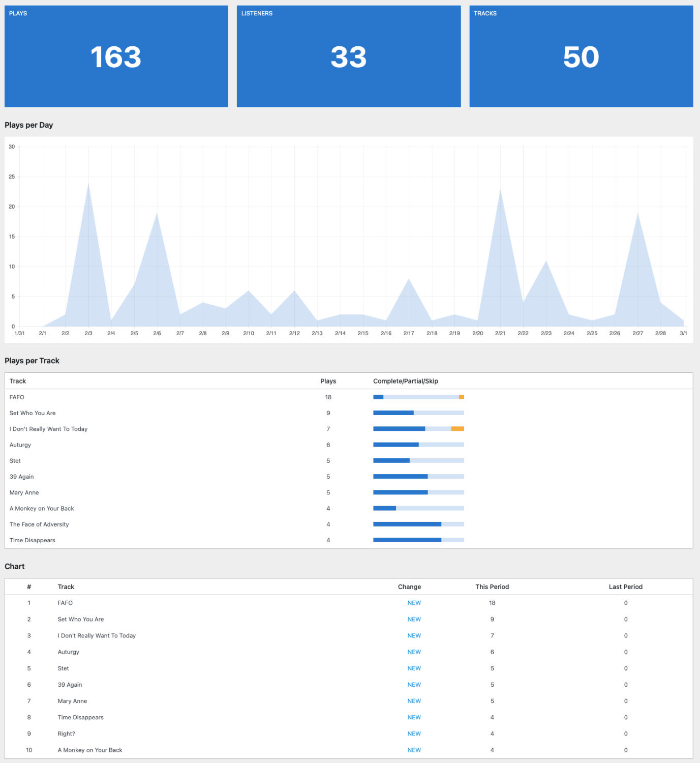Open the Right? track in Chart table

(x=66, y=733)
